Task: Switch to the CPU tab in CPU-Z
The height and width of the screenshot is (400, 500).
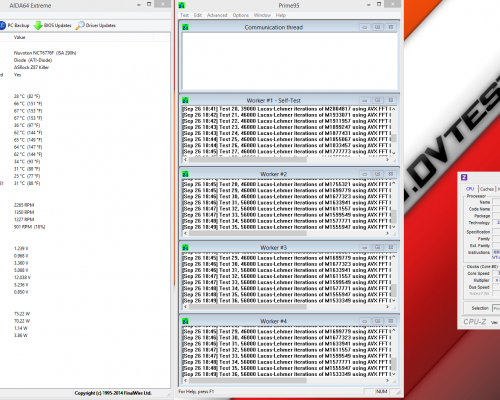Action: (x=470, y=189)
